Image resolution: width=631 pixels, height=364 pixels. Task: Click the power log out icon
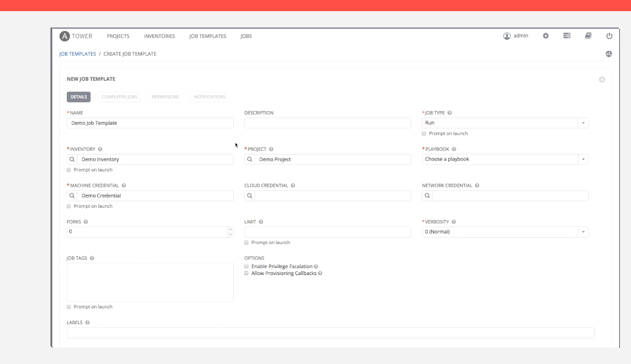(609, 36)
